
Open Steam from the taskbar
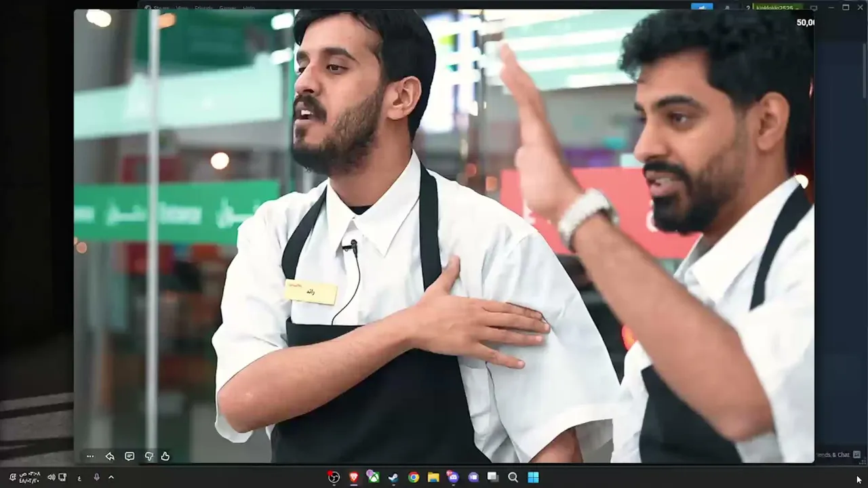point(393,477)
